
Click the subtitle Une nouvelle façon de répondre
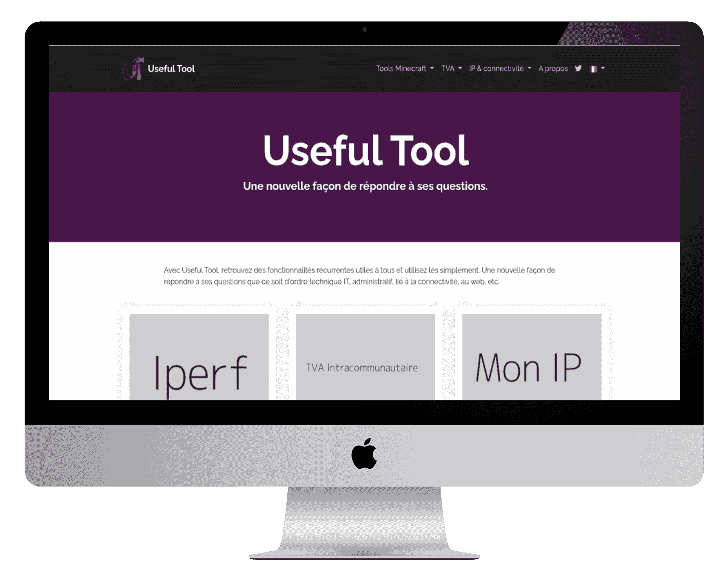pos(365,186)
